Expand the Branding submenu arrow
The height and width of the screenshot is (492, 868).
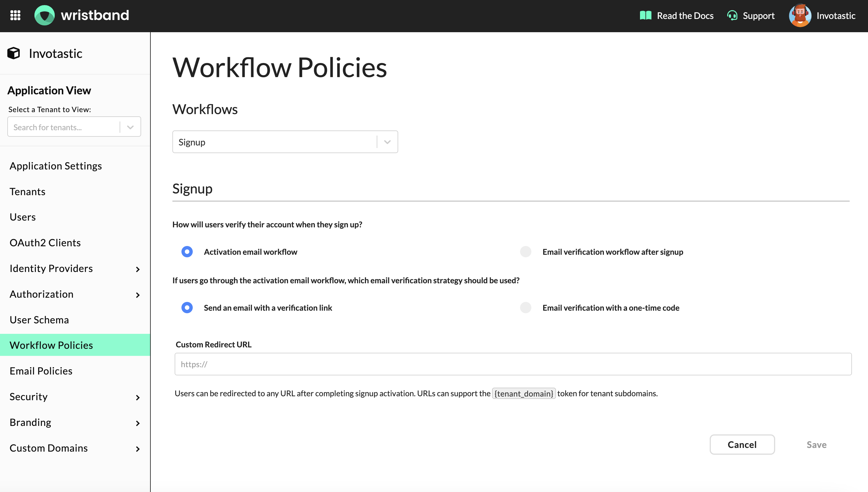pyautogui.click(x=137, y=423)
